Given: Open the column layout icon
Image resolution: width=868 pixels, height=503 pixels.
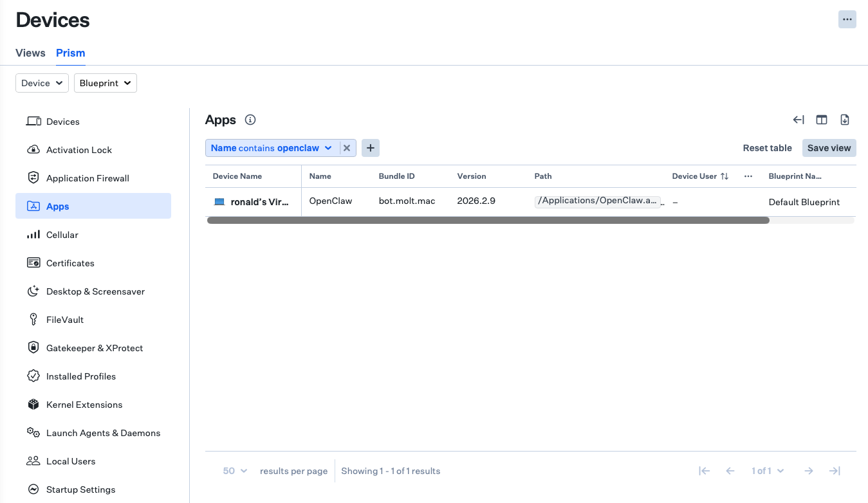Looking at the screenshot, I should [x=822, y=120].
